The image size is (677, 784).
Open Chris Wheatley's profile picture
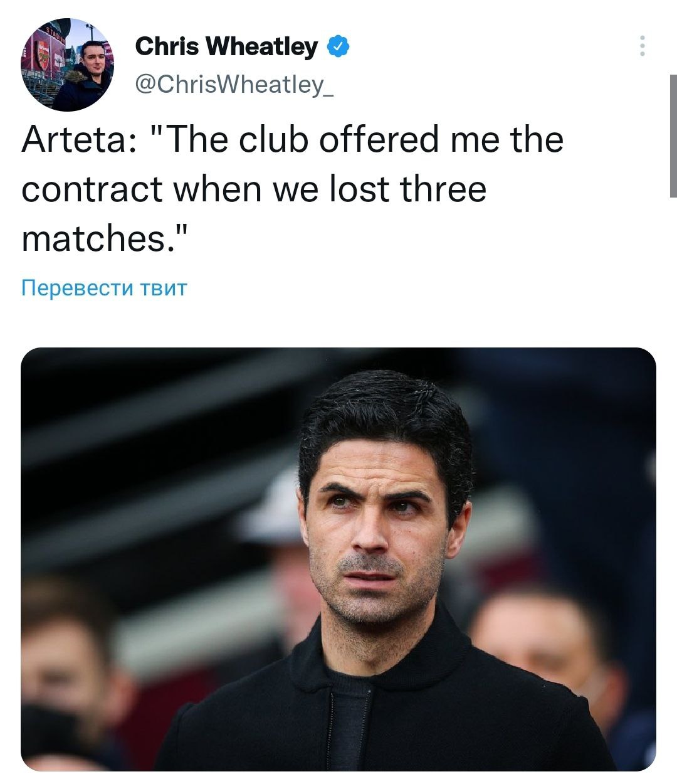pyautogui.click(x=67, y=65)
